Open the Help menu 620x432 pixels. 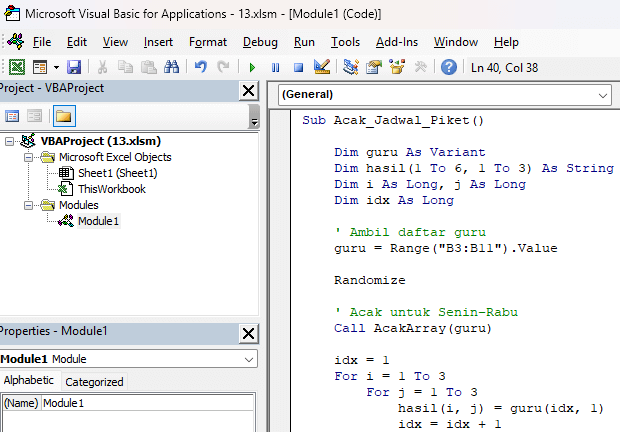pos(506,42)
